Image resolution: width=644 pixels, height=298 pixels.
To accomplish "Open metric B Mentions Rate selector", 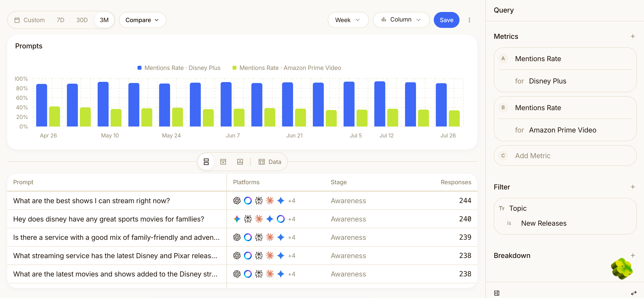I will (538, 108).
